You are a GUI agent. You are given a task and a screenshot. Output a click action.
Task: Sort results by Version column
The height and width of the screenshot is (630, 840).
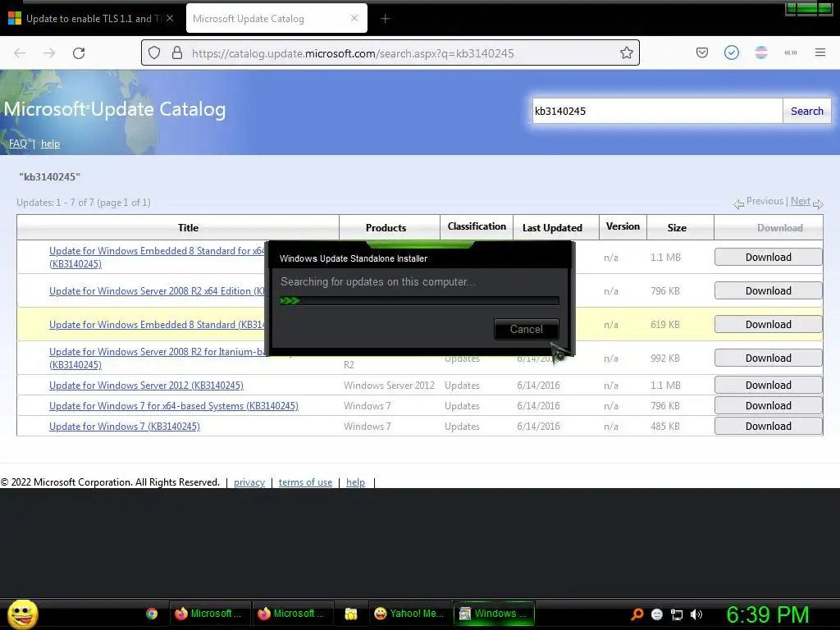(623, 226)
